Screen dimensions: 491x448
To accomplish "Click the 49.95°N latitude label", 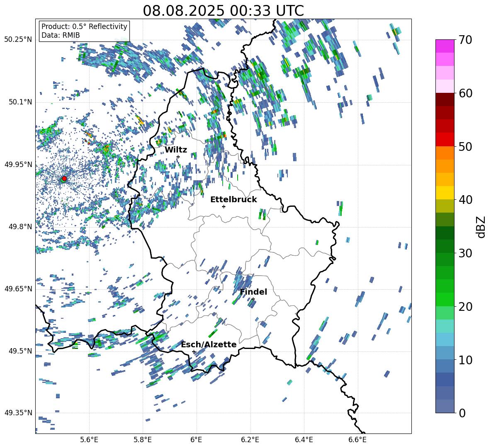I will [x=18, y=165].
